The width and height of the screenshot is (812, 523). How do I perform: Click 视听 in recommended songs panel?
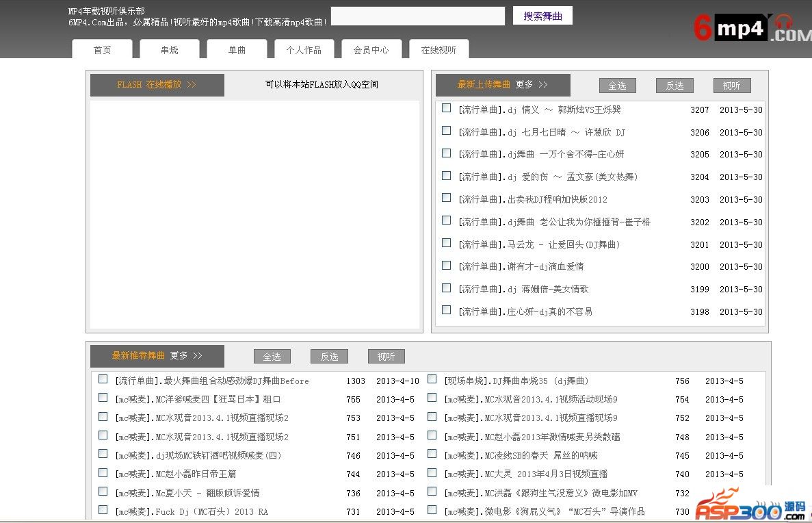386,357
